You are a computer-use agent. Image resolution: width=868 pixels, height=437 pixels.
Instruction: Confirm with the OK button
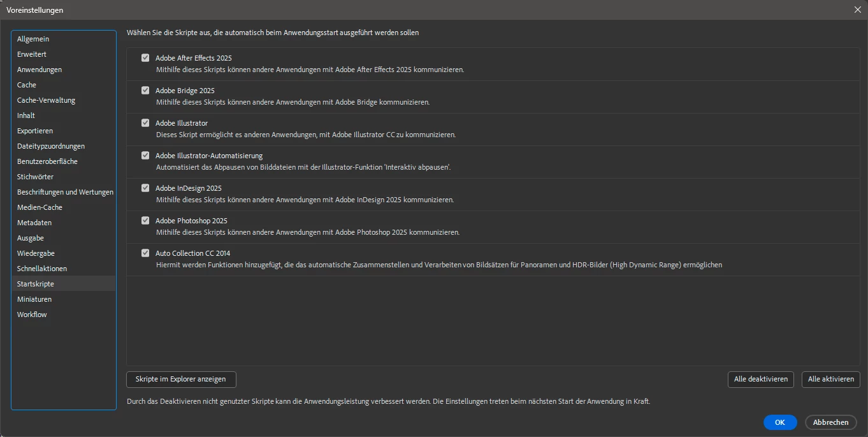(x=780, y=422)
